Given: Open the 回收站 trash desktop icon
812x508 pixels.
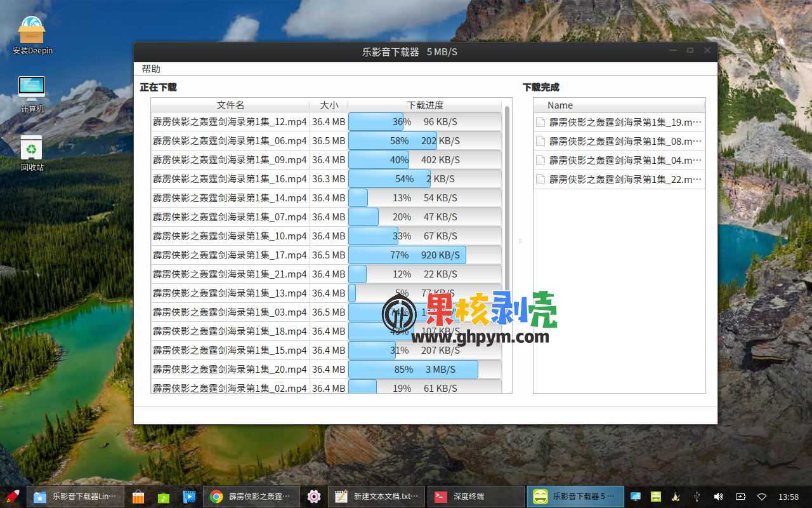Looking at the screenshot, I should pyautogui.click(x=32, y=154).
